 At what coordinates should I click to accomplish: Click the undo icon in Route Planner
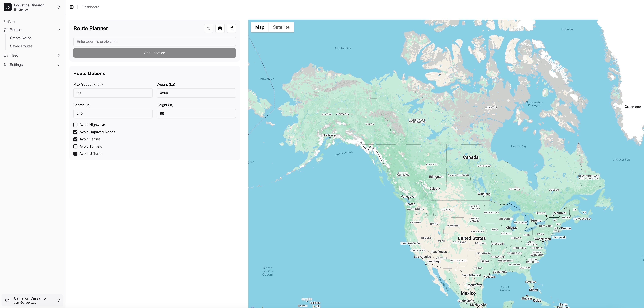pyautogui.click(x=209, y=28)
